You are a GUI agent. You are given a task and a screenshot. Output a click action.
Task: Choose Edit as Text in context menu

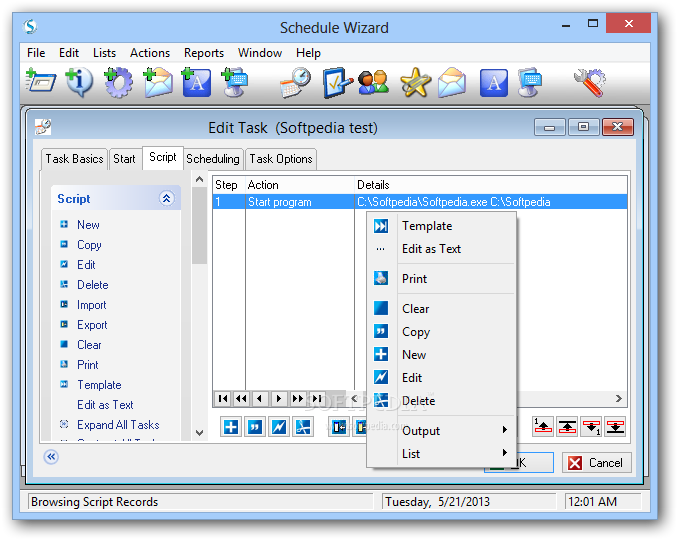(441, 249)
